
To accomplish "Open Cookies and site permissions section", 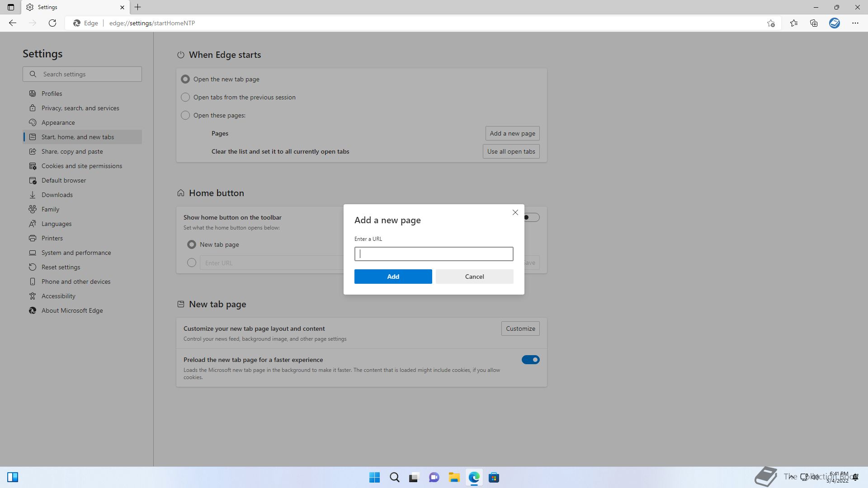I will [x=82, y=166].
